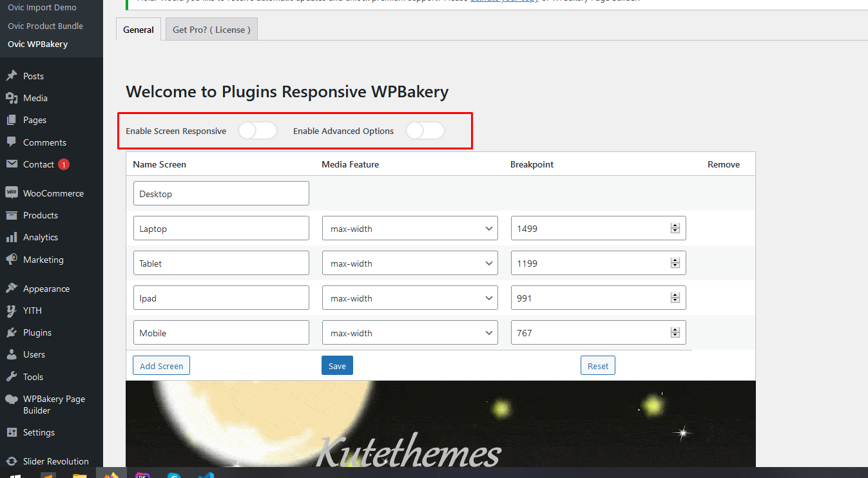Image resolution: width=868 pixels, height=478 pixels.
Task: Click the "Enable Advanced Options" label
Action: 343,131
